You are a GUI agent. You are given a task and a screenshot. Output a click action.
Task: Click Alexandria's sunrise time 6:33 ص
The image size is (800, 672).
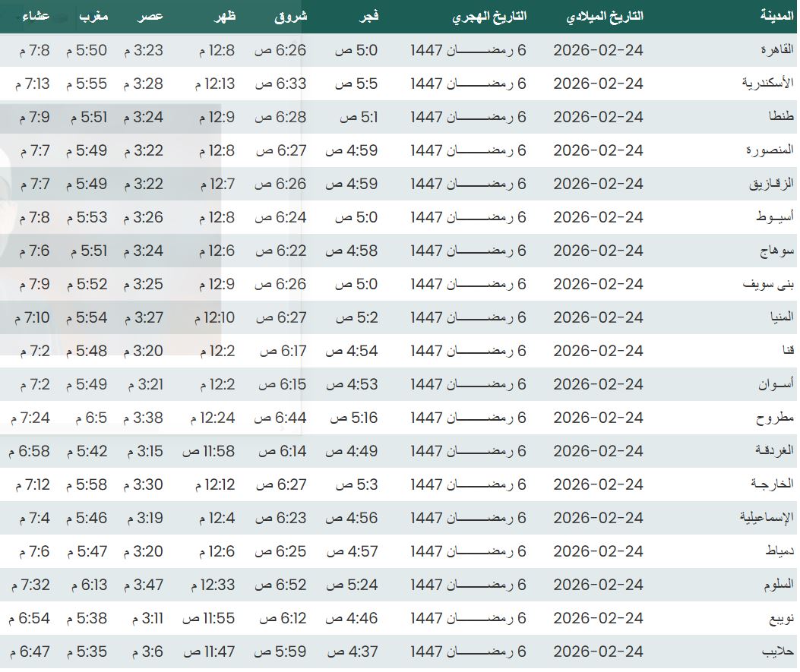click(280, 83)
